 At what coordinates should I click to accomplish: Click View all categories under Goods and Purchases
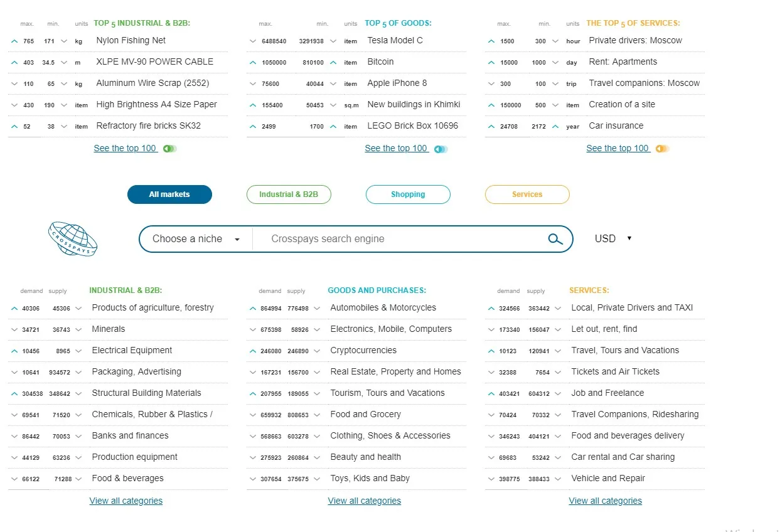[x=364, y=501]
